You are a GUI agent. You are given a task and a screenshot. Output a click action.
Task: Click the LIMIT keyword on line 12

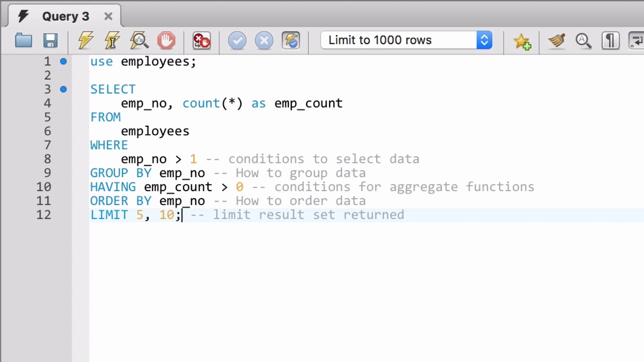point(109,215)
